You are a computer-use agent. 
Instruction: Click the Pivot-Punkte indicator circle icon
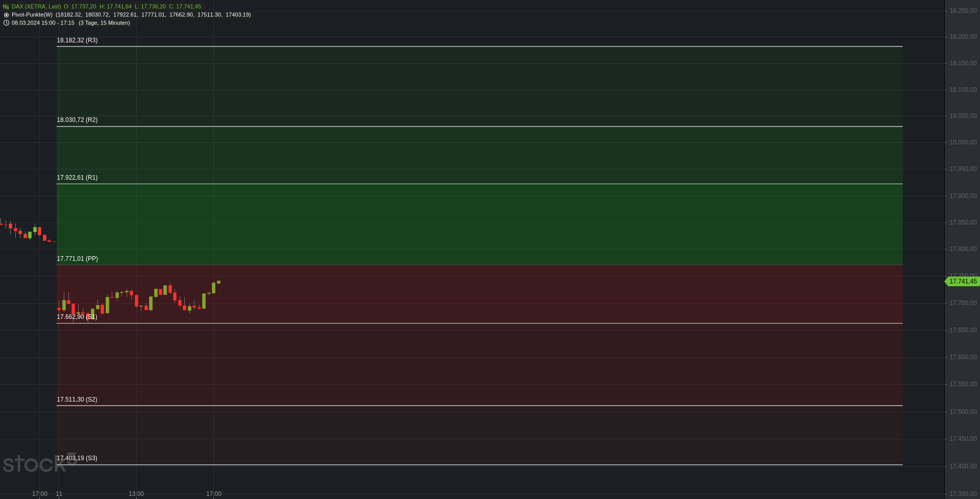[x=6, y=15]
